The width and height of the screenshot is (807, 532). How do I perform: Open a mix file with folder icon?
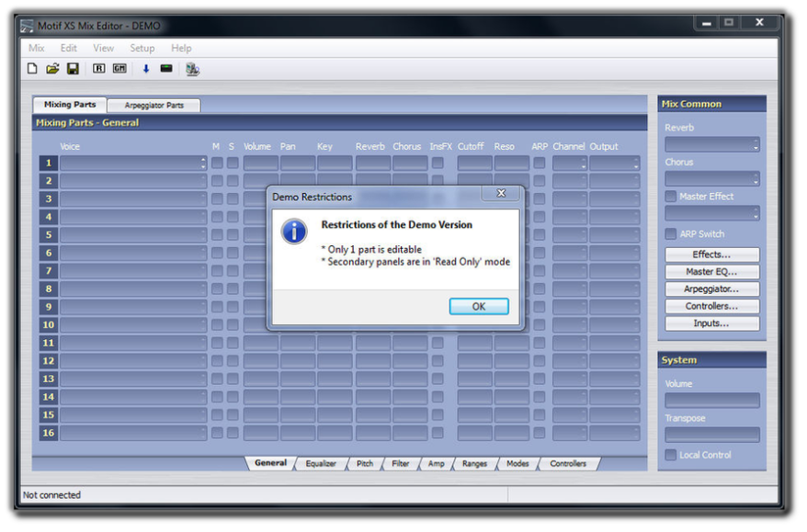pyautogui.click(x=52, y=68)
